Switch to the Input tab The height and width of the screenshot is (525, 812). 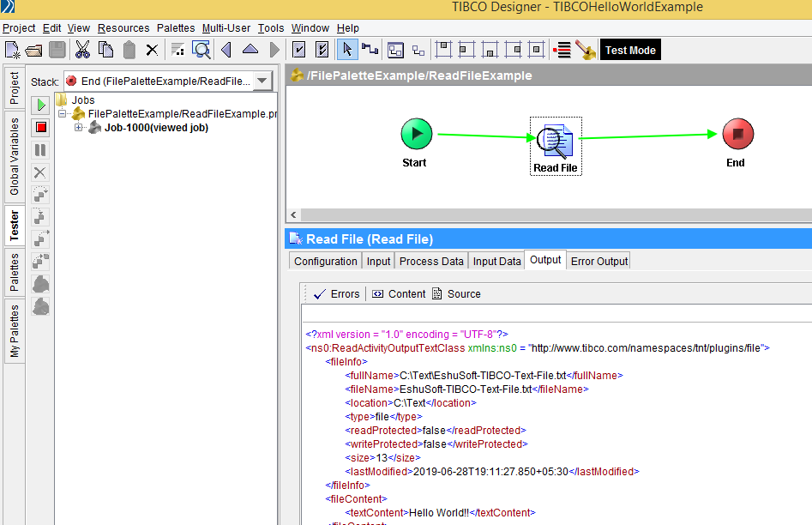(x=378, y=261)
